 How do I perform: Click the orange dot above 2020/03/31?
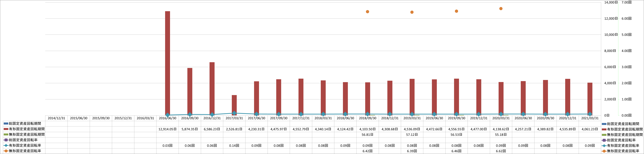[501, 9]
